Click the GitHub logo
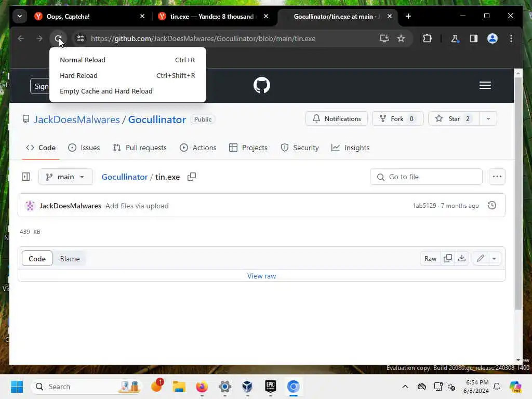The height and width of the screenshot is (399, 532). (262, 85)
